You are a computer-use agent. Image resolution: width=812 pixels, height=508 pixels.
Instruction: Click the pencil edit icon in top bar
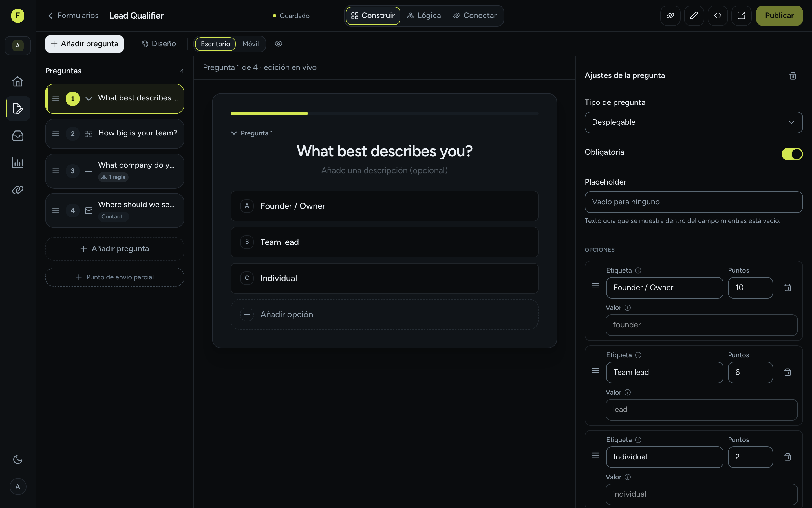pyautogui.click(x=694, y=16)
